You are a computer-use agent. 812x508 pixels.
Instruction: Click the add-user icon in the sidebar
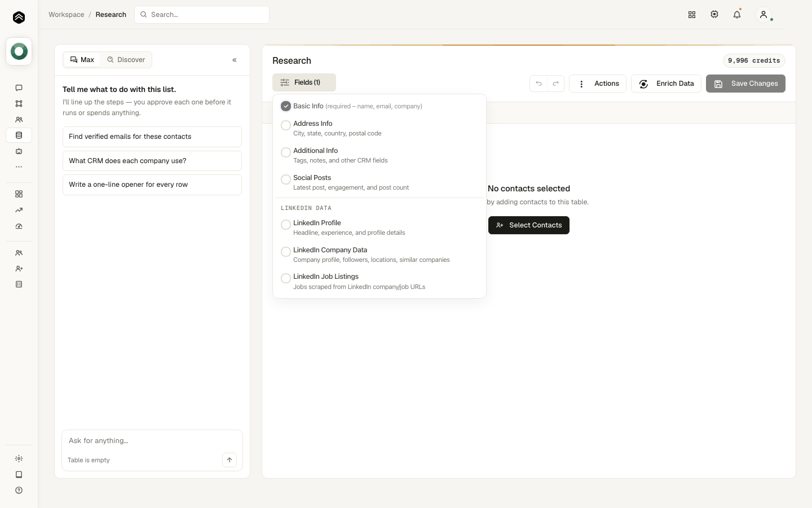coord(19,269)
